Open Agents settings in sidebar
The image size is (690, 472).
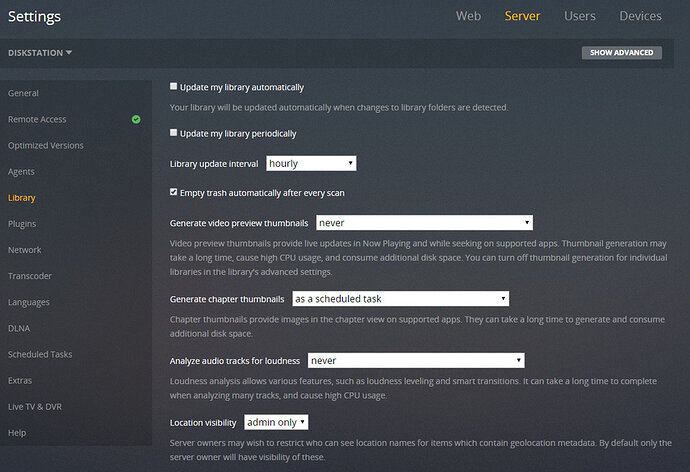(21, 172)
